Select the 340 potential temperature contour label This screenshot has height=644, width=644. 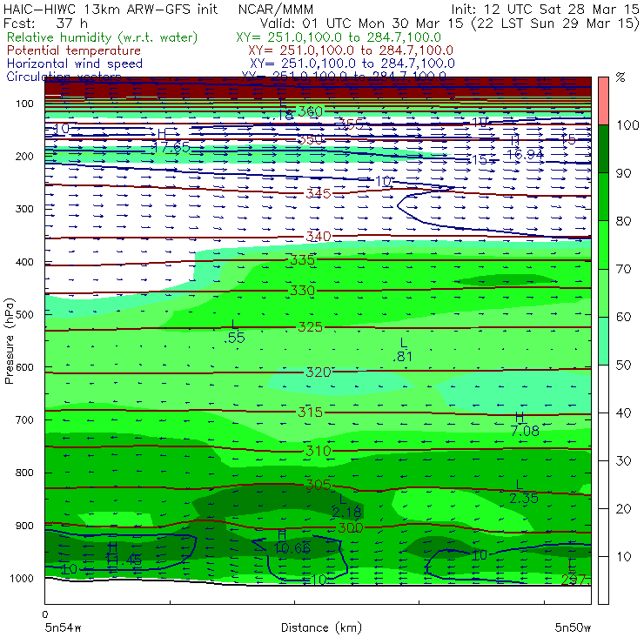(x=318, y=236)
